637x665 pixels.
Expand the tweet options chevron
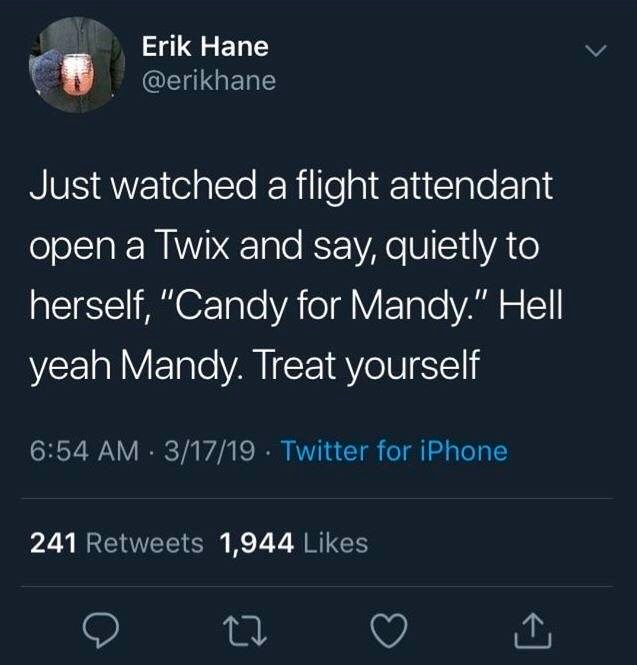(596, 50)
